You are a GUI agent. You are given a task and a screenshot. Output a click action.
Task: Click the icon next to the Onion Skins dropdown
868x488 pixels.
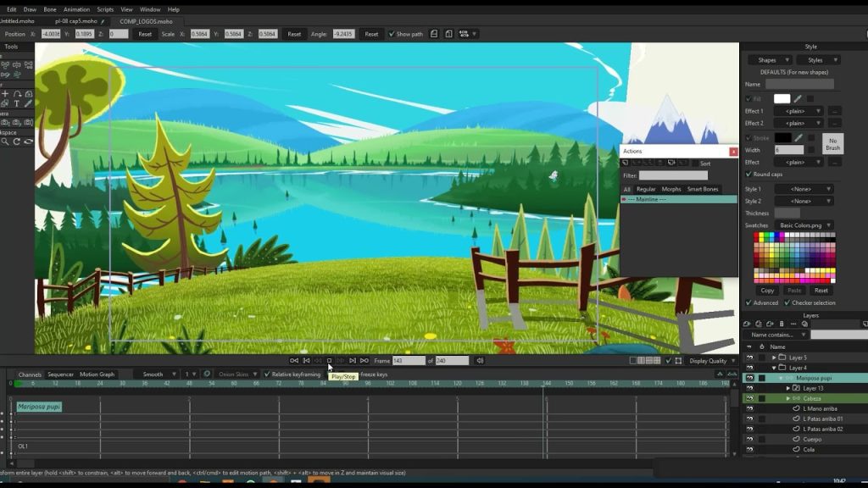pyautogui.click(x=207, y=374)
